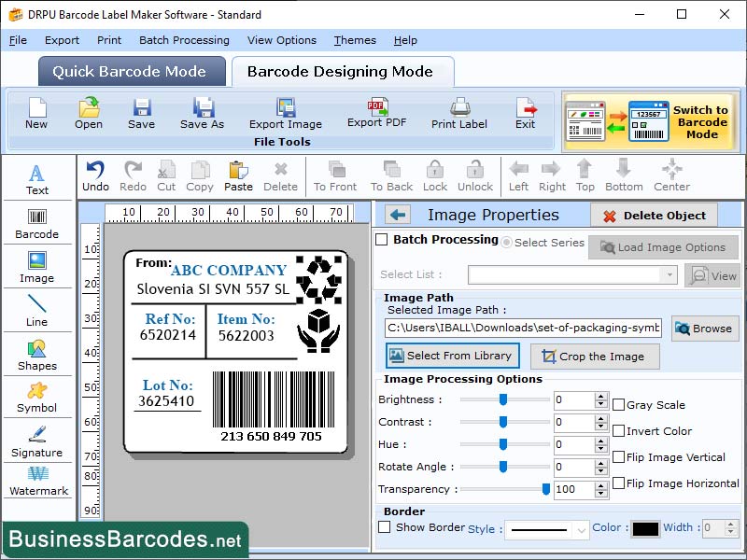Click the View button
This screenshot has height=560, width=747.
point(712,275)
